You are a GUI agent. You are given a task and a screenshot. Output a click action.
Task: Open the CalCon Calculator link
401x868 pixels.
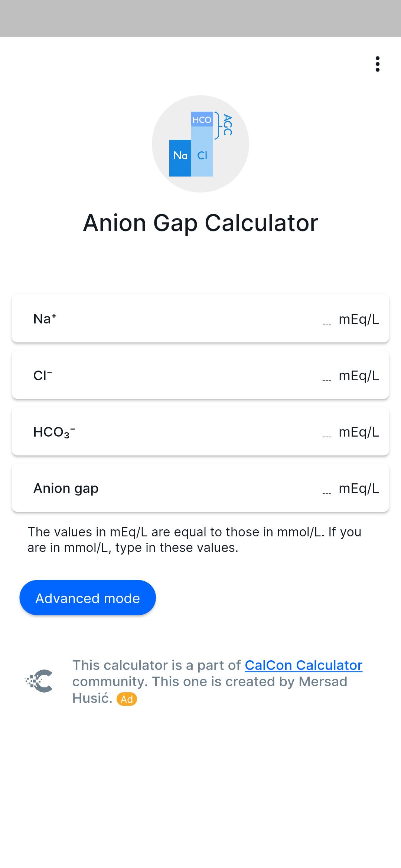(303, 665)
